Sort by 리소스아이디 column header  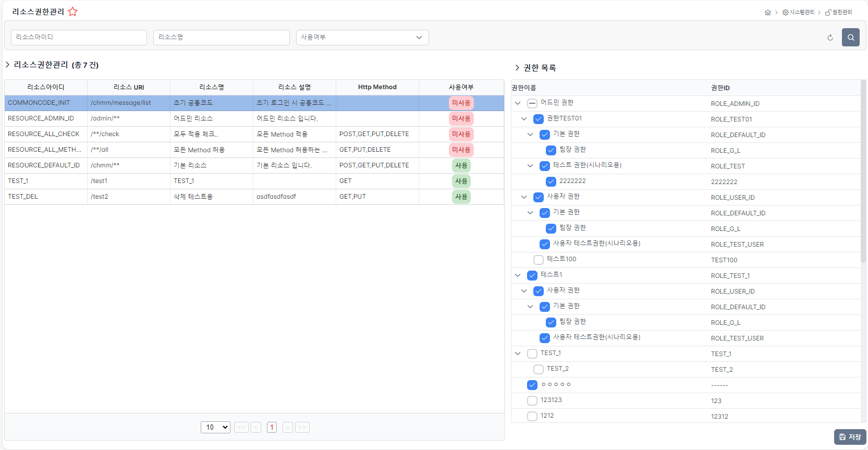[46, 87]
